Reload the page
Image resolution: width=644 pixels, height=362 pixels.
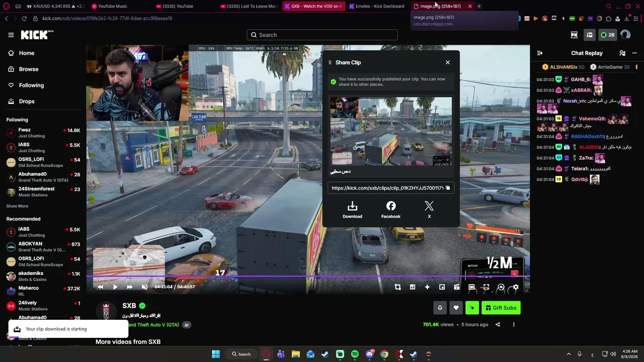(24, 19)
